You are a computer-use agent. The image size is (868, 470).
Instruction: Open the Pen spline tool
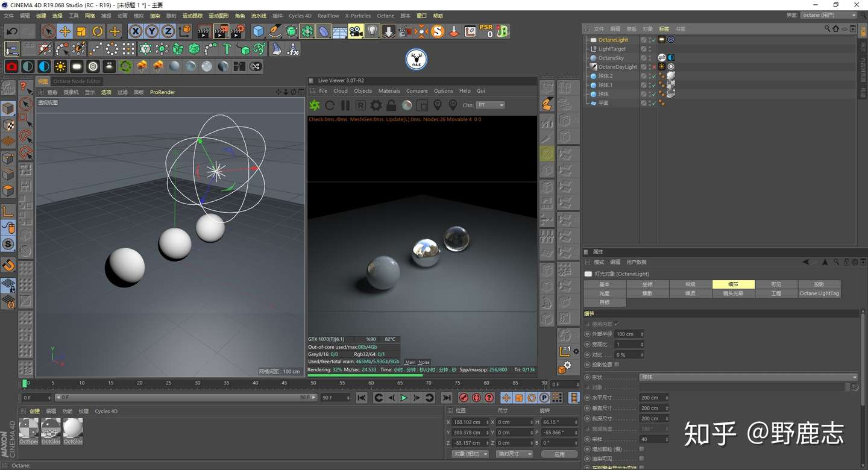point(275,31)
